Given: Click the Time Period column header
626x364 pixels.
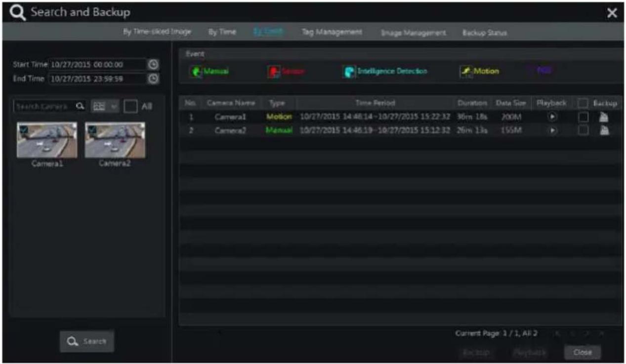Looking at the screenshot, I should click(x=375, y=103).
